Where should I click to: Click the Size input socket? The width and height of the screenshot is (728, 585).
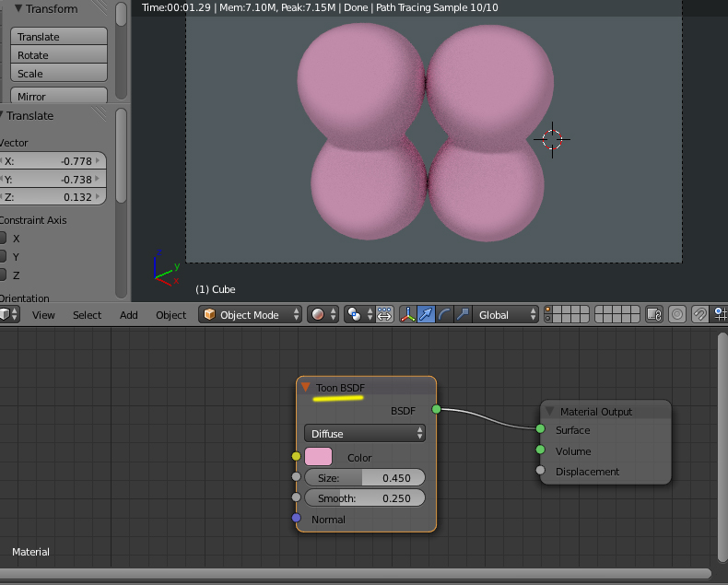tap(296, 476)
